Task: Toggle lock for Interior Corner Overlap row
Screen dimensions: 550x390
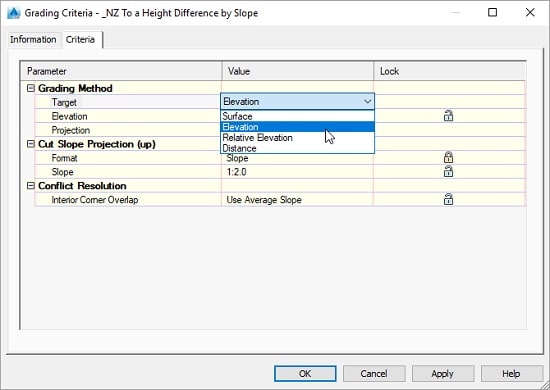Action: pyautogui.click(x=448, y=199)
